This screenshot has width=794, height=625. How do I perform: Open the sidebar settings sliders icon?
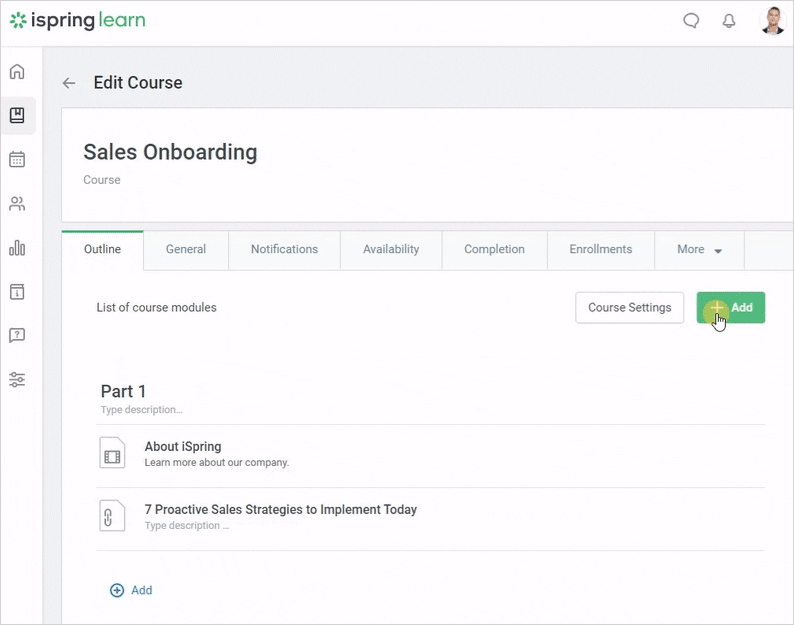tap(17, 380)
